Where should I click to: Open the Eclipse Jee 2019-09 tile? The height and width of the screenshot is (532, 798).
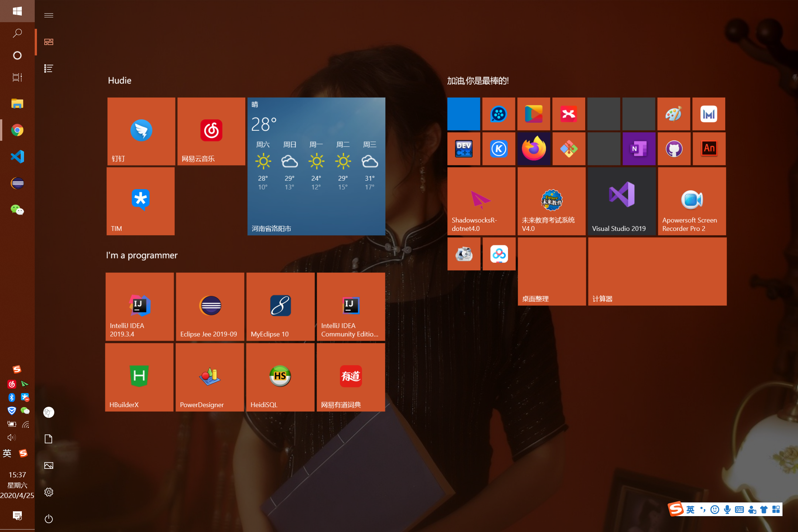210,307
